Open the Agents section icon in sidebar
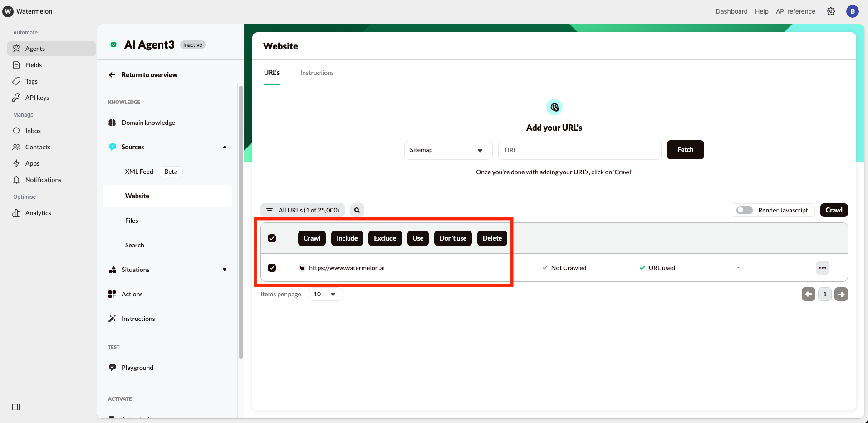The width and height of the screenshot is (868, 423). coord(16,48)
